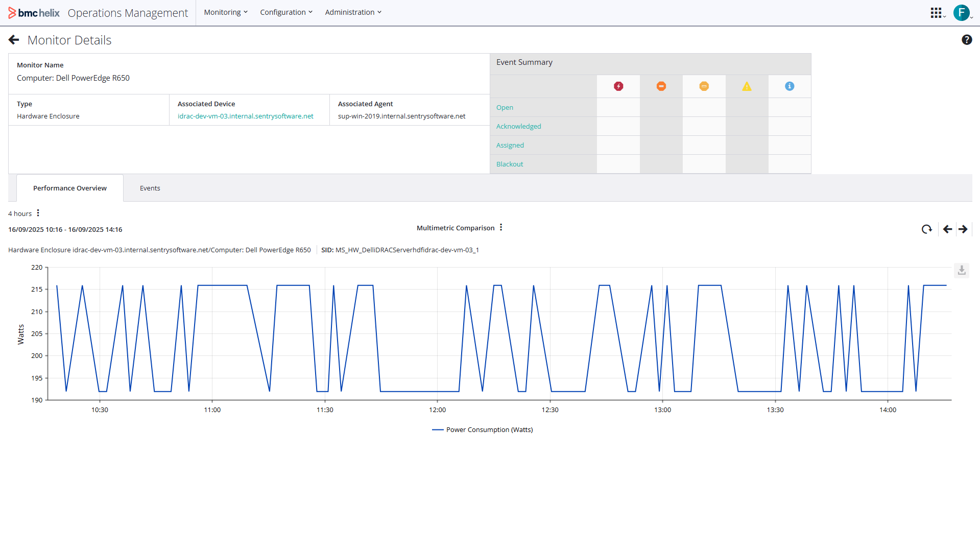
Task: Switch to the Events tab
Action: click(x=150, y=188)
